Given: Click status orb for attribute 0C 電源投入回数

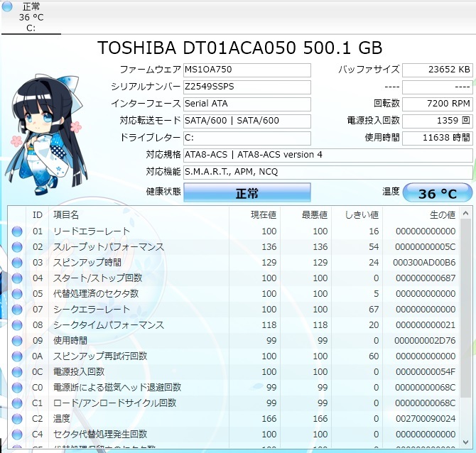Looking at the screenshot, I should pos(17,372).
